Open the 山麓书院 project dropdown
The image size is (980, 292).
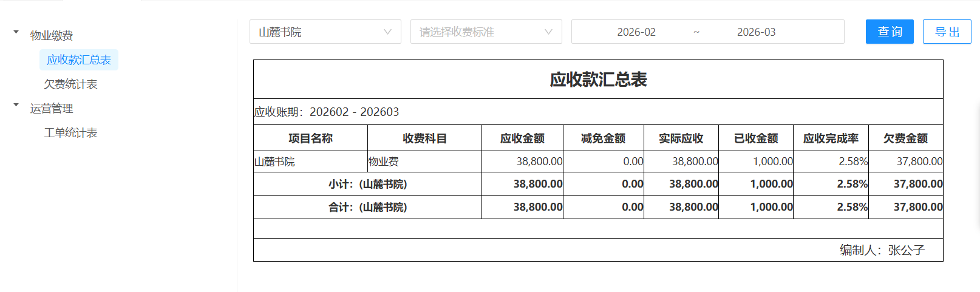point(316,32)
